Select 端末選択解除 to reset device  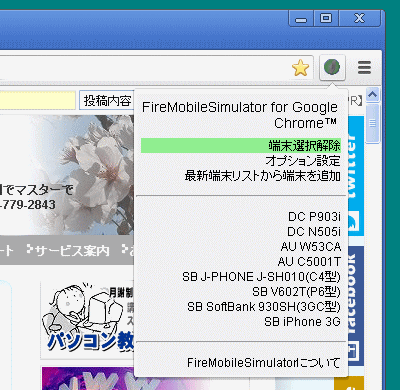click(x=241, y=146)
